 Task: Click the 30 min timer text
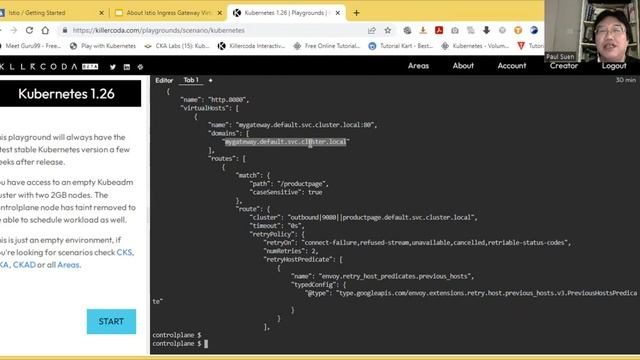(626, 80)
